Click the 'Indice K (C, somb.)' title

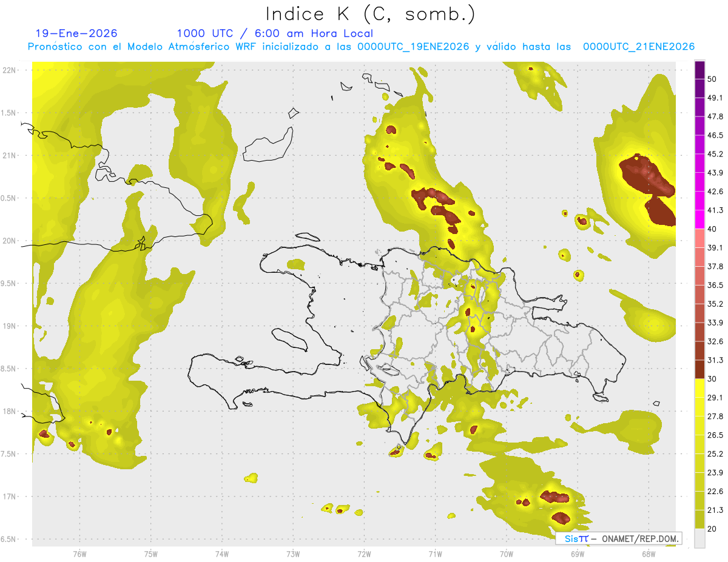tap(371, 15)
